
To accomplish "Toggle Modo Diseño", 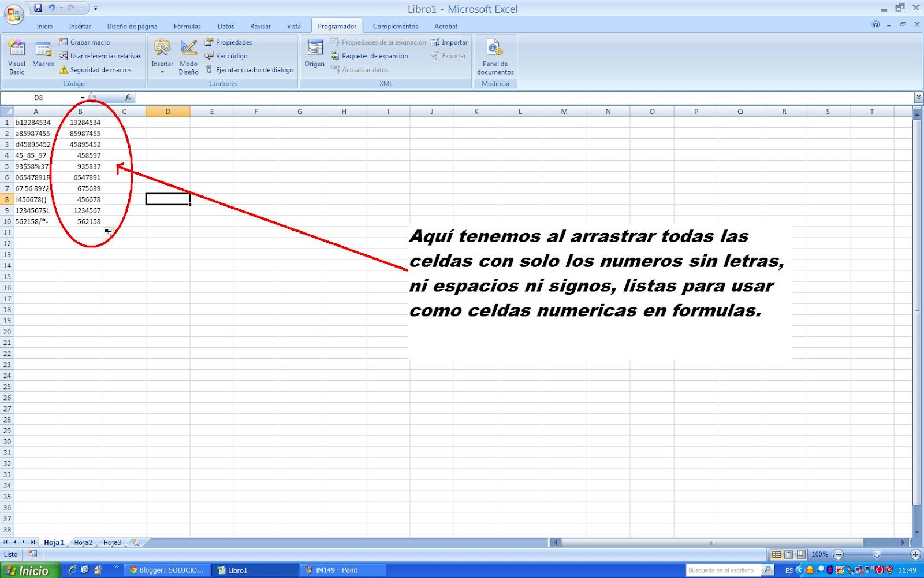I will pos(188,57).
